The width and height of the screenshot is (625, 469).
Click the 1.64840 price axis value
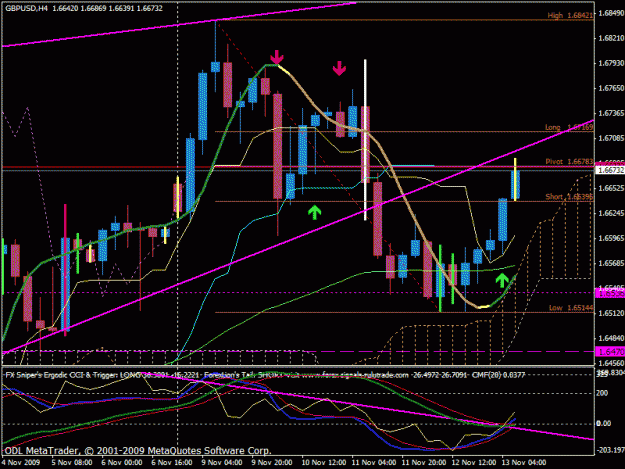611,338
